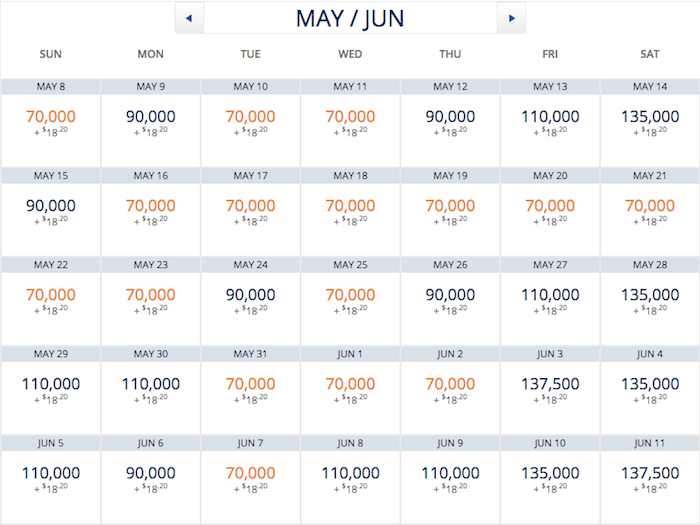Screen dimensions: 700x525
Task: Advance to next month with right arrow
Action: click(x=512, y=18)
